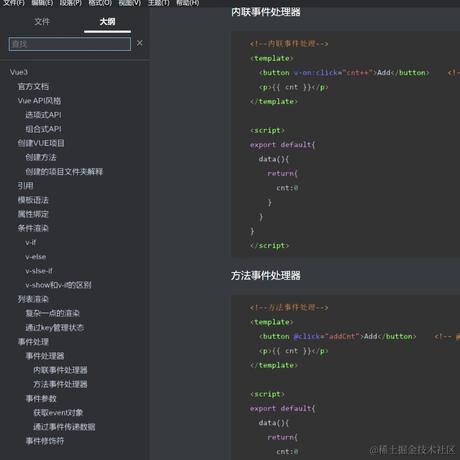Screen dimensions: 460x460
Task: Select v-slse-if outline entry
Action: pyautogui.click(x=39, y=271)
